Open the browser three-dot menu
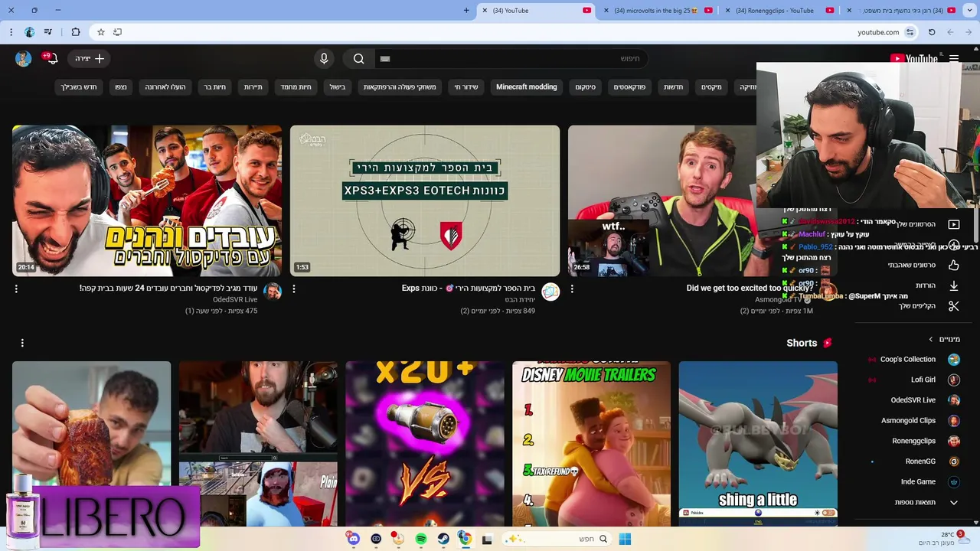 [11, 32]
